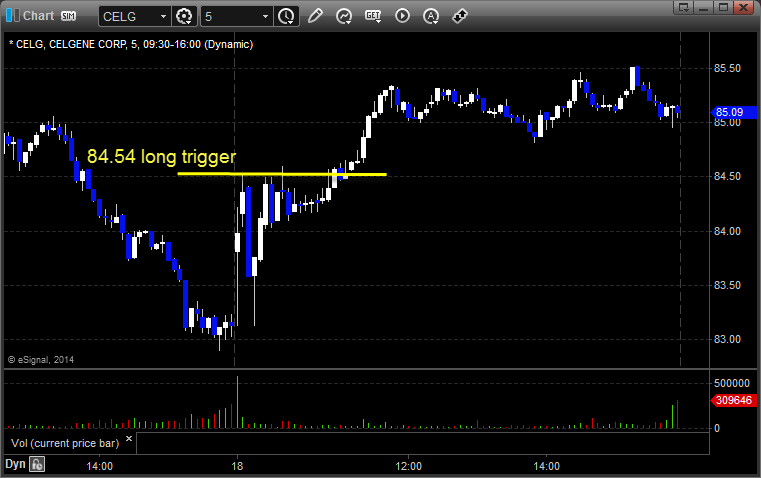Toggle the SIM trading mode badge
The width and height of the screenshot is (761, 478).
click(68, 16)
